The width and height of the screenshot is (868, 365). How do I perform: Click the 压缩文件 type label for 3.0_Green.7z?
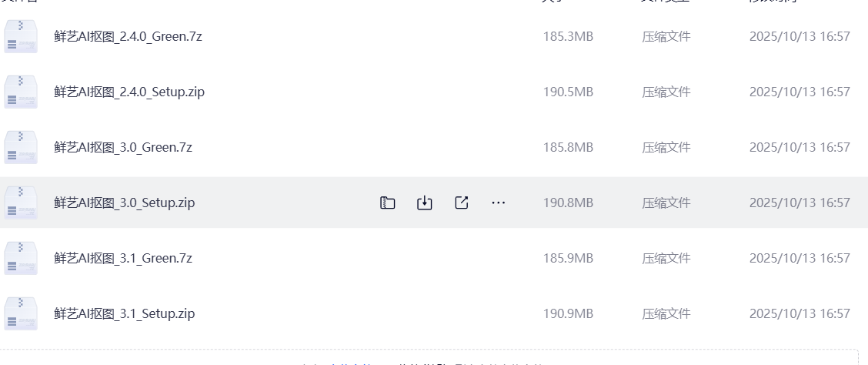666,147
